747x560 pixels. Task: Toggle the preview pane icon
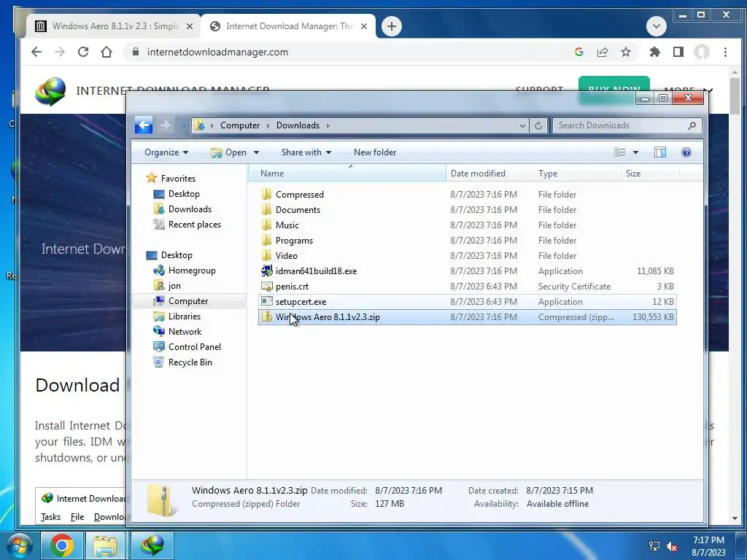(x=659, y=152)
